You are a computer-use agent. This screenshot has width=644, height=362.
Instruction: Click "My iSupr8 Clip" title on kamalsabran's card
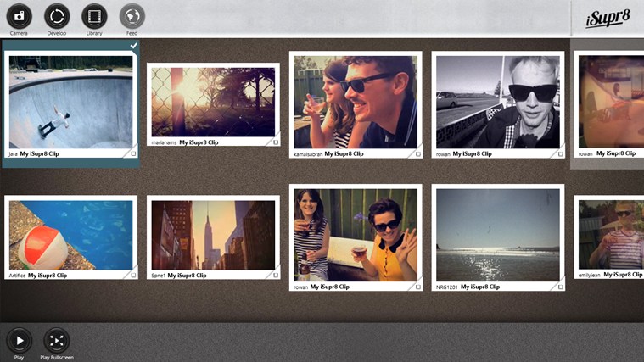coord(344,153)
